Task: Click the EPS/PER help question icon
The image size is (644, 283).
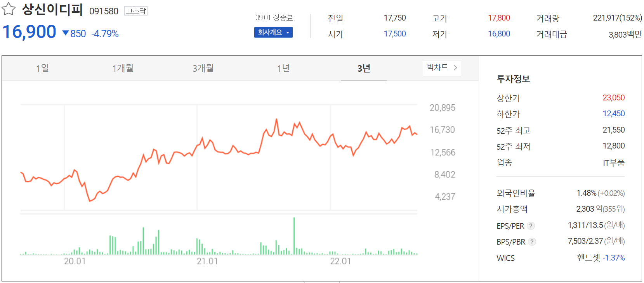Action: 531,226
